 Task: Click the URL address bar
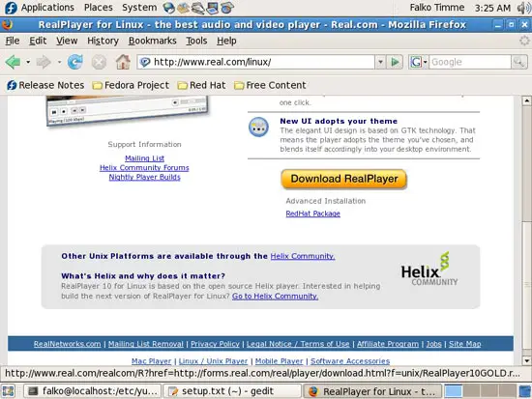[x=255, y=62]
